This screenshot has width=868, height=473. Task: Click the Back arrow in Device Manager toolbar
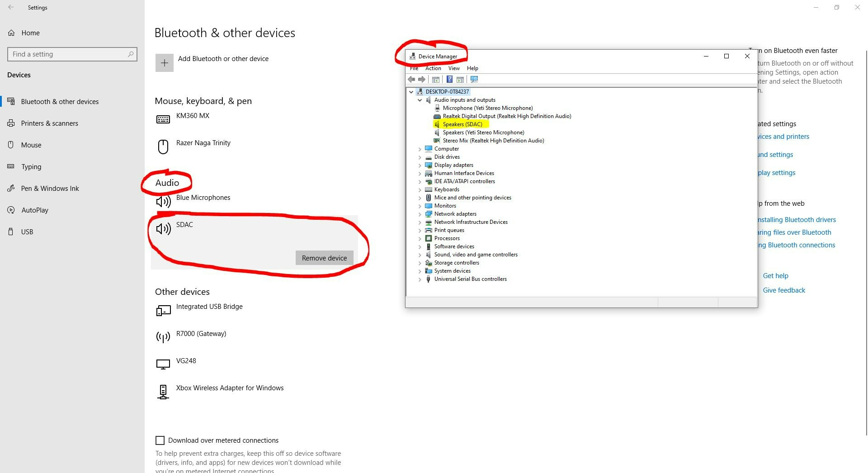point(411,80)
